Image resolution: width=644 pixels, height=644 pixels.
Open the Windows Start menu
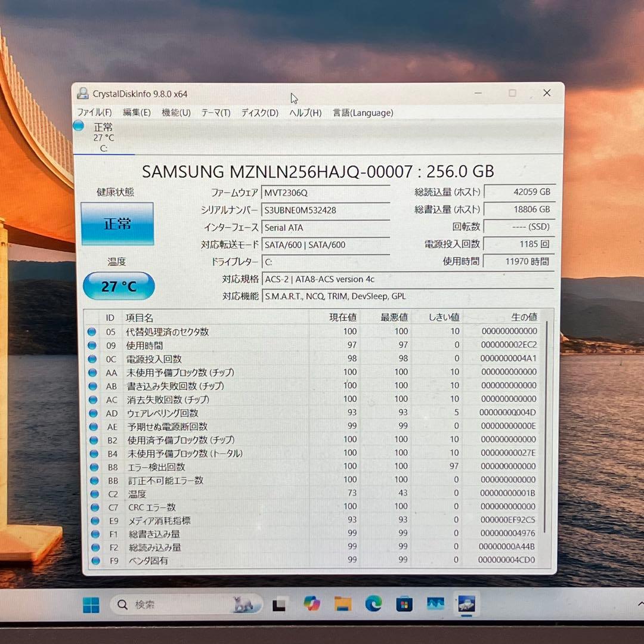[x=91, y=605]
